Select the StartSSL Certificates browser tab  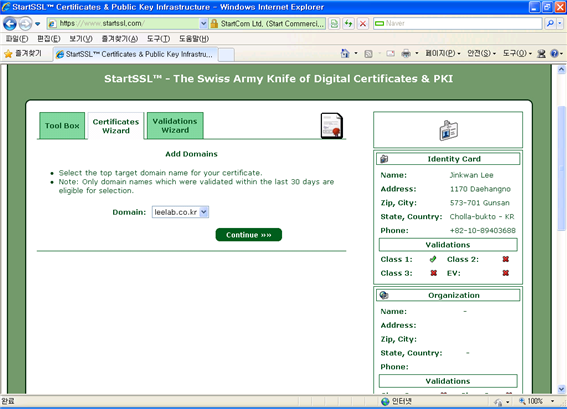(x=136, y=54)
